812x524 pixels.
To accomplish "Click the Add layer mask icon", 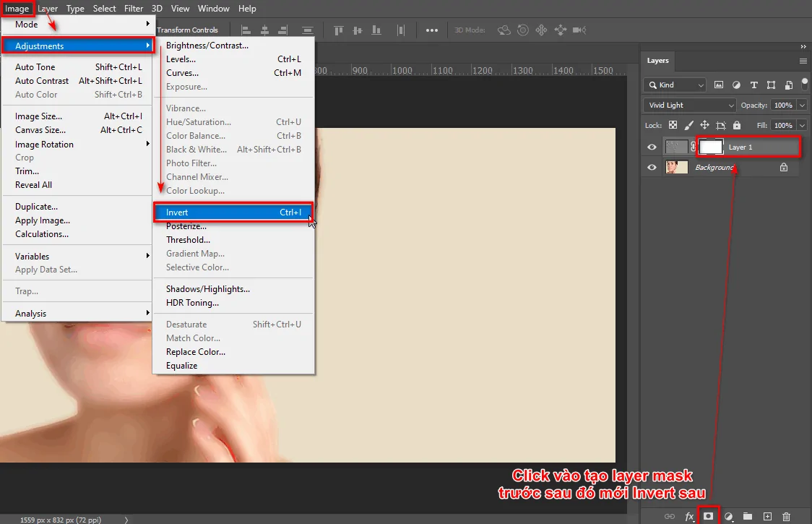I will 709,516.
